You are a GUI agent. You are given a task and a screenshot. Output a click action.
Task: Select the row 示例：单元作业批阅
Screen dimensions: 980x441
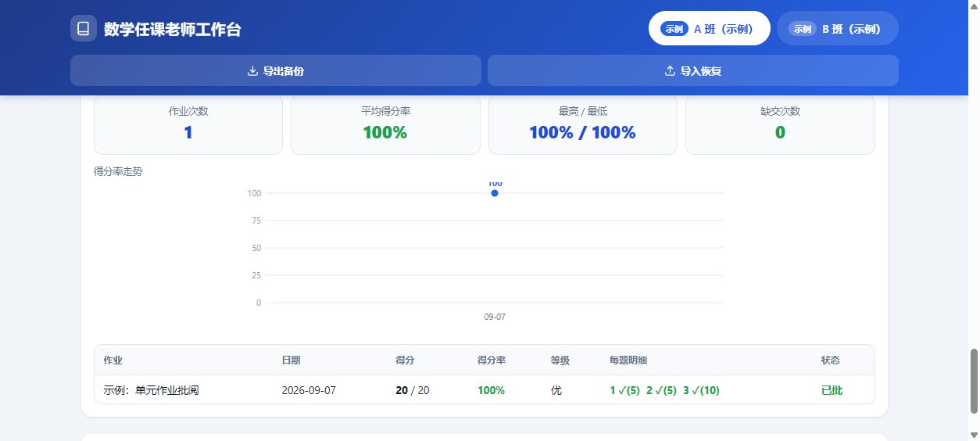click(485, 389)
